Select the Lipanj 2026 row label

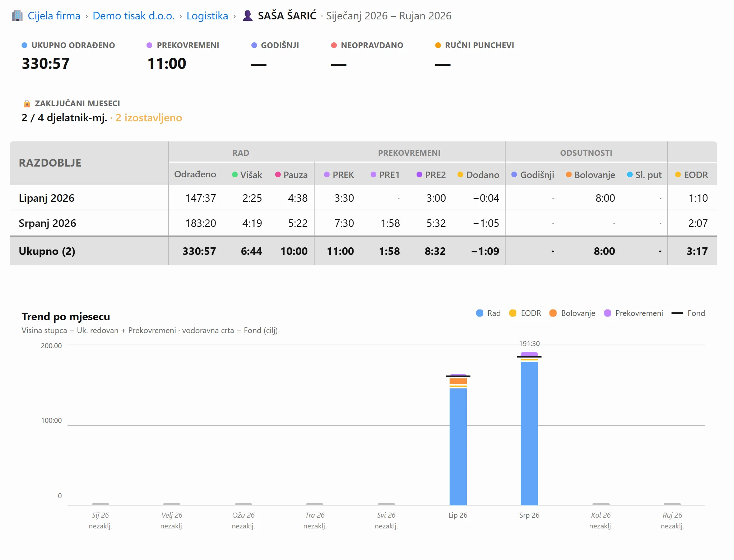pos(46,198)
